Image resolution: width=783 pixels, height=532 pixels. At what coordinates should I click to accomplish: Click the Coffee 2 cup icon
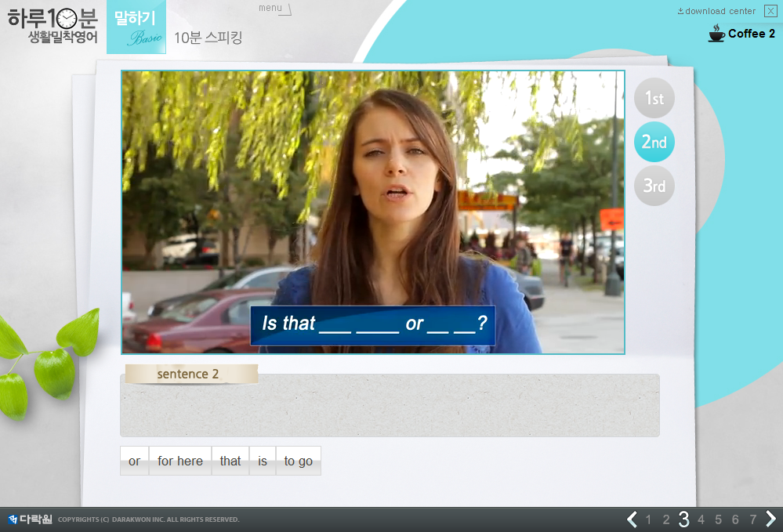tap(716, 33)
